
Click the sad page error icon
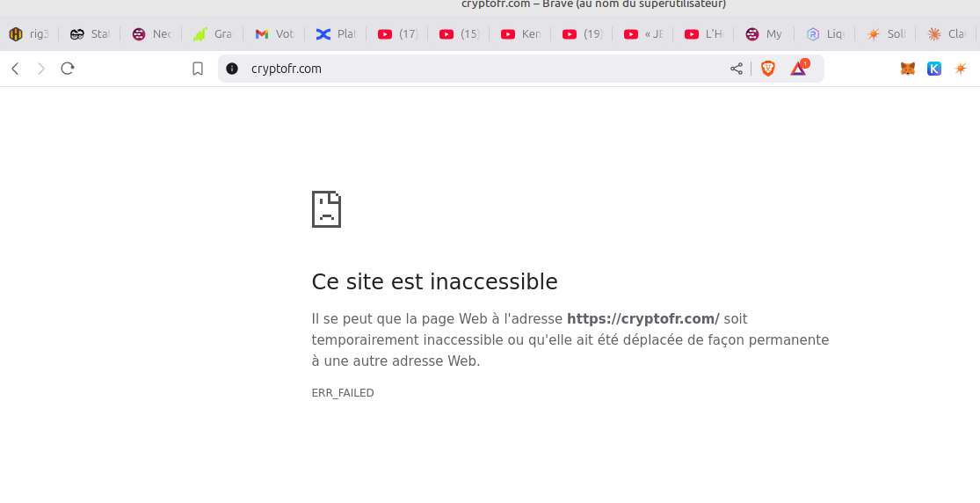[x=326, y=209]
